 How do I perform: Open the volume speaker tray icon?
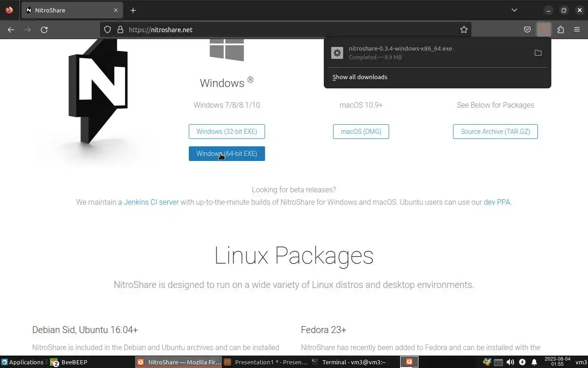pos(510,362)
